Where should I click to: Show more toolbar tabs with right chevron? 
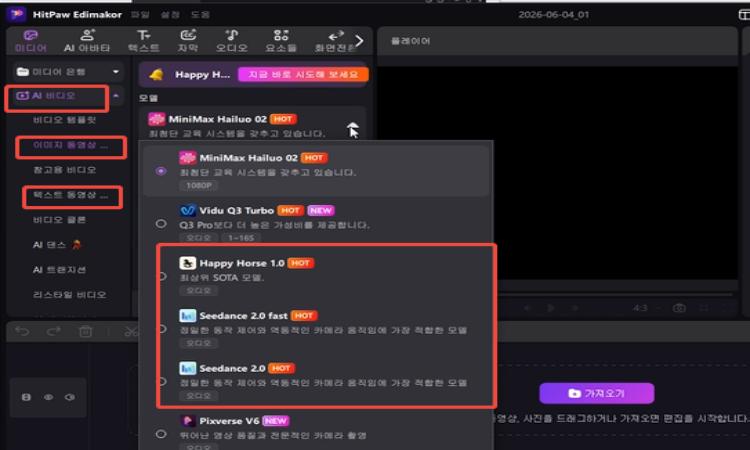(x=359, y=41)
